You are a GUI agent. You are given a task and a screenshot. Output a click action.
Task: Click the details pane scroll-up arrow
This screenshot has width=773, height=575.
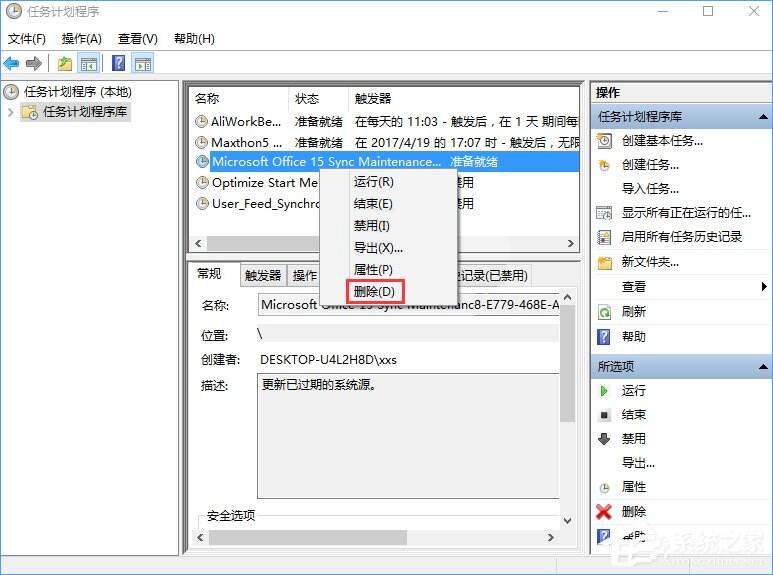pyautogui.click(x=567, y=297)
